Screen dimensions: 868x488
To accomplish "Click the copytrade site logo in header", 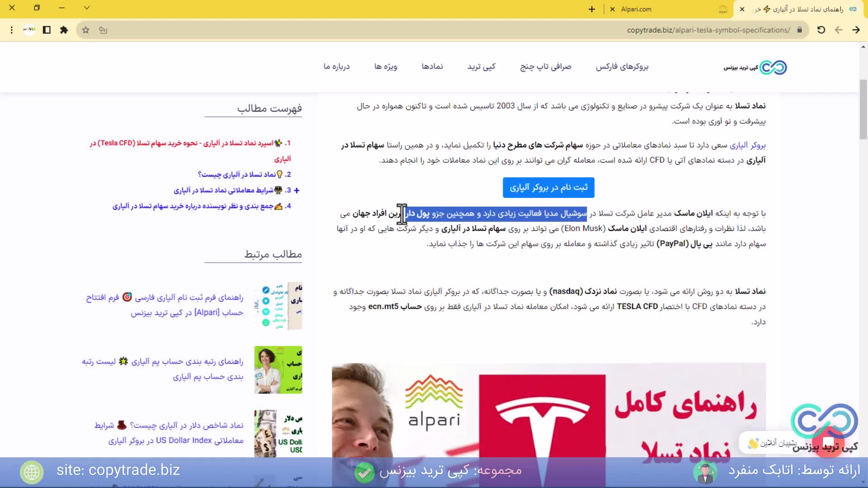I will coord(755,67).
